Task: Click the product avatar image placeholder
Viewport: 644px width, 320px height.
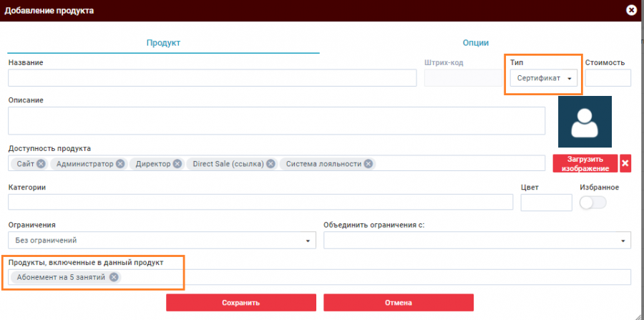Action: [x=585, y=122]
